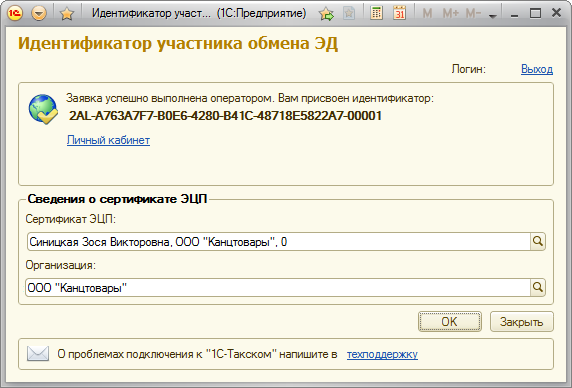
Task: Open the orange dropdown menu button
Action: pos(39,13)
